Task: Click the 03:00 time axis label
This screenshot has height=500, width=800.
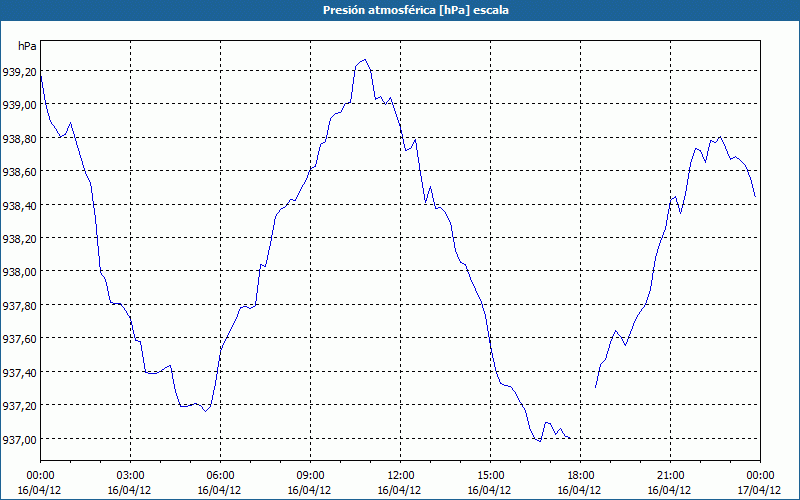Action: (130, 476)
